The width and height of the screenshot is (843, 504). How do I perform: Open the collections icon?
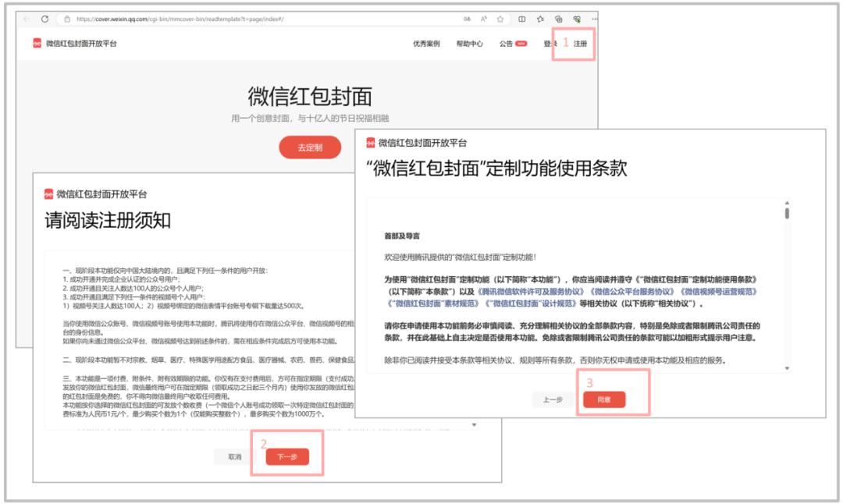pyautogui.click(x=559, y=19)
